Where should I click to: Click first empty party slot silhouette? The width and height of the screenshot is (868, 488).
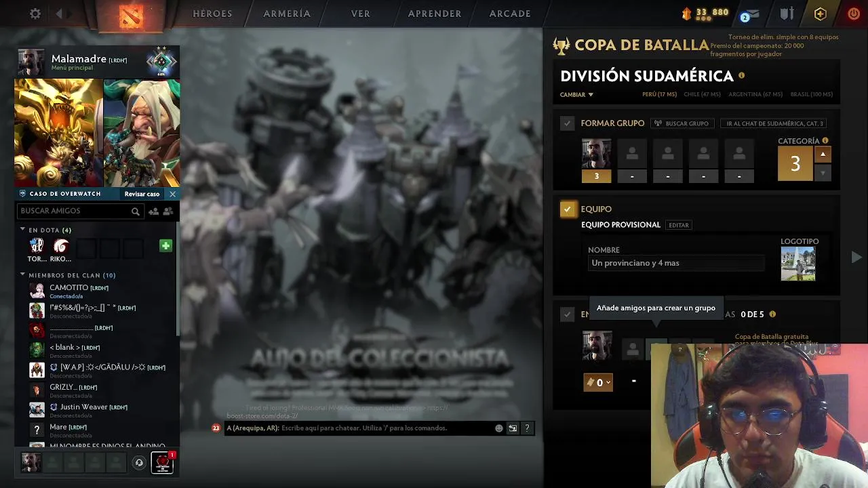(632, 155)
